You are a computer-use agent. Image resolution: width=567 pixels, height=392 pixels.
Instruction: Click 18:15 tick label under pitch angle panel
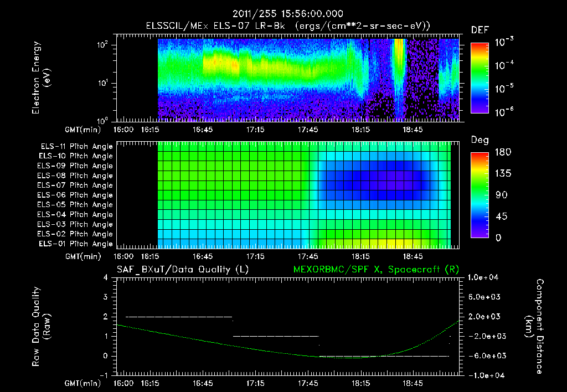click(360, 256)
